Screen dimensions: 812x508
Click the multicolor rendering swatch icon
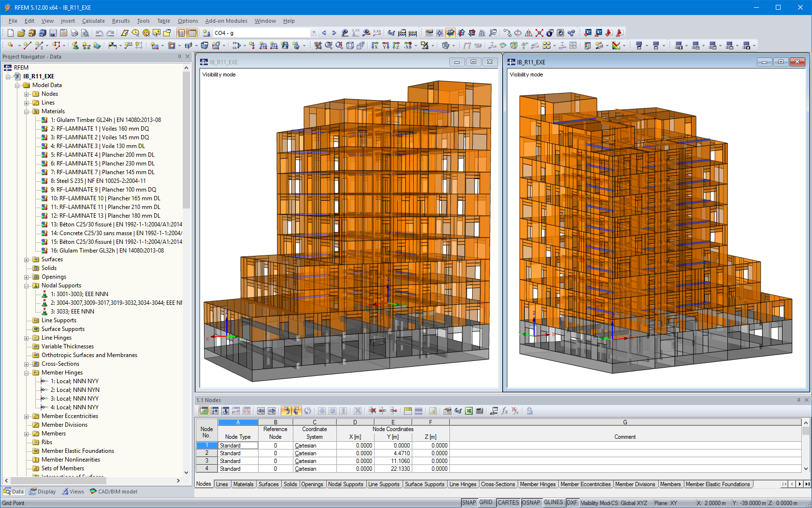tap(616, 45)
